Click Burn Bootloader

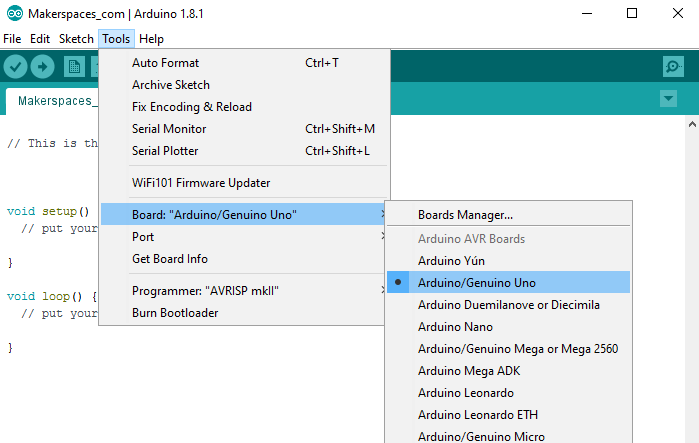pyautogui.click(x=175, y=313)
